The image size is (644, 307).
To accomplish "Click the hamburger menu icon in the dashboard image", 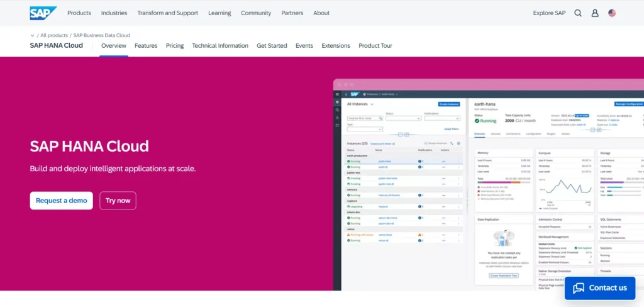I will [337, 94].
